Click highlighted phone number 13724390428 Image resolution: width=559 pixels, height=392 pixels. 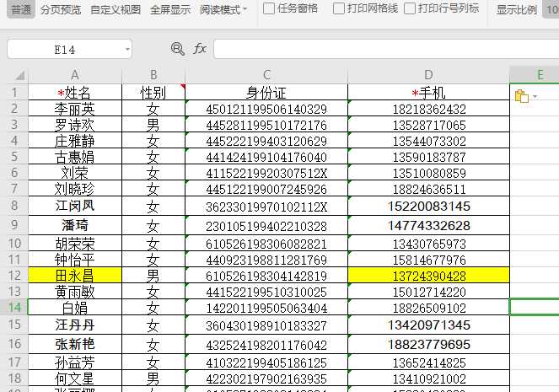click(428, 276)
